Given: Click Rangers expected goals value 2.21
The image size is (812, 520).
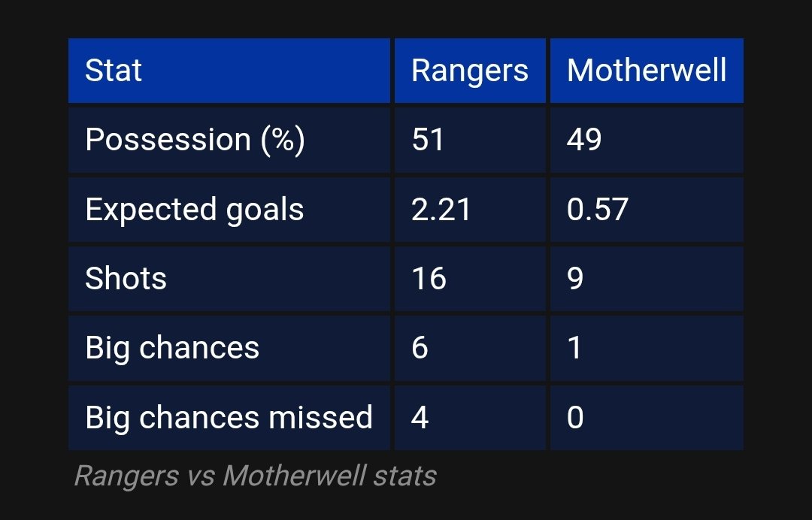Looking at the screenshot, I should pos(441,210).
